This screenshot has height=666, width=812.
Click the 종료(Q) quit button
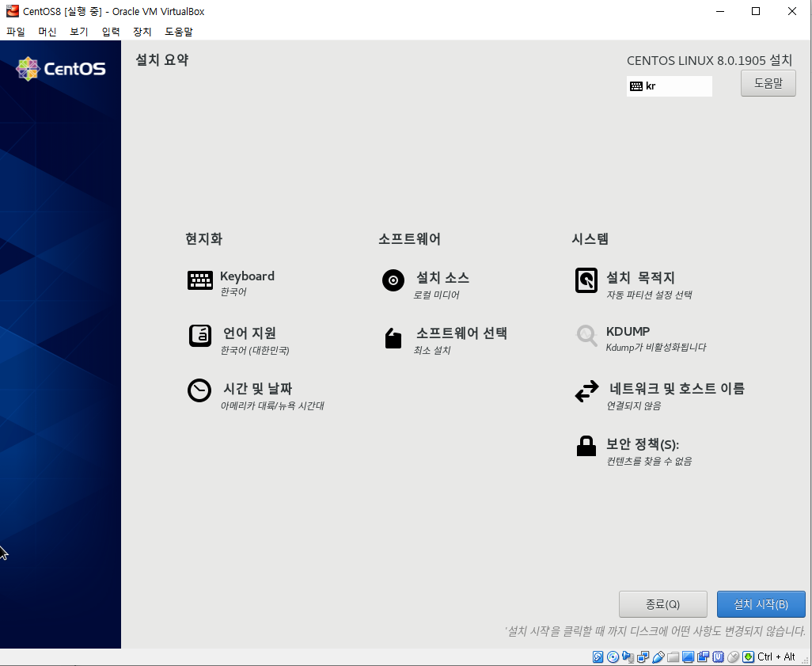663,603
